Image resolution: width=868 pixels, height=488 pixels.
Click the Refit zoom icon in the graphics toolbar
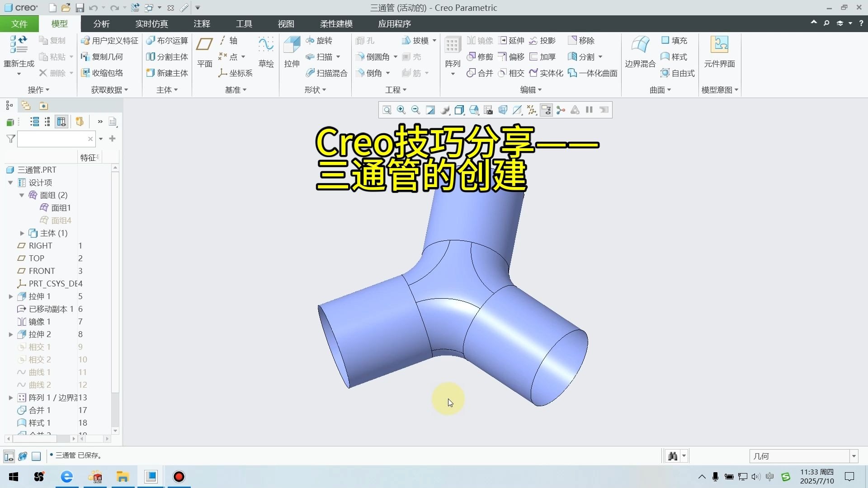click(x=387, y=110)
